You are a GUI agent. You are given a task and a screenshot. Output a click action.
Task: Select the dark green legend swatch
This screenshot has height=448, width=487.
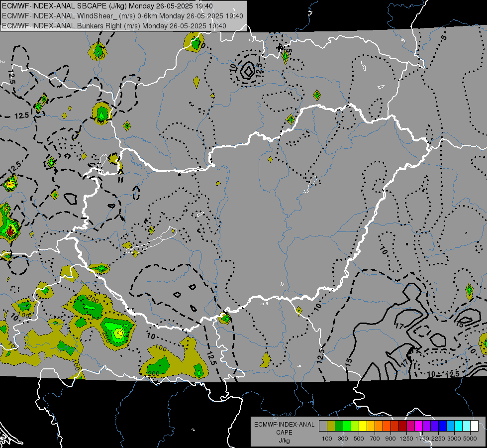[x=339, y=426]
